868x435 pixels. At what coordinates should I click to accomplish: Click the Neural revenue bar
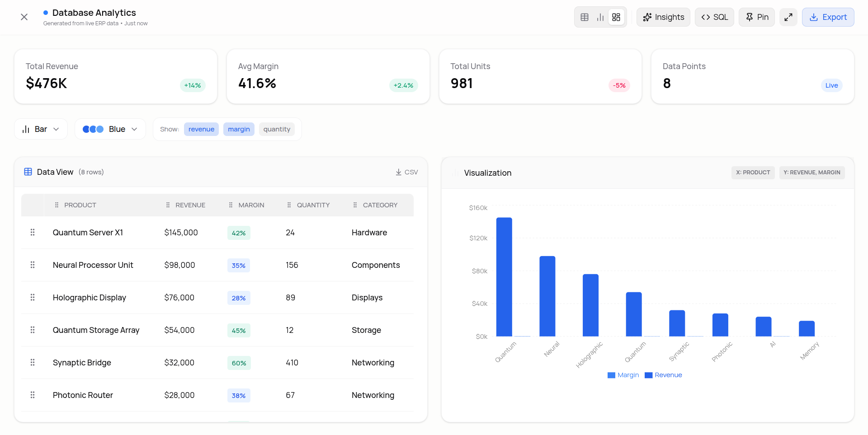click(547, 296)
